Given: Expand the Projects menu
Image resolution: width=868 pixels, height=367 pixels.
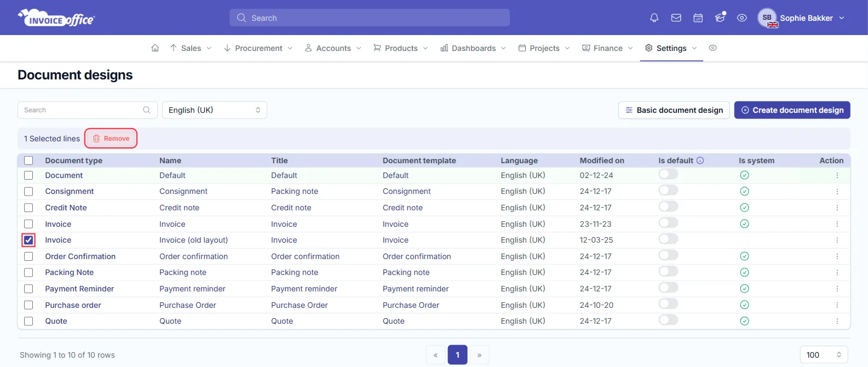Looking at the screenshot, I should [x=544, y=48].
